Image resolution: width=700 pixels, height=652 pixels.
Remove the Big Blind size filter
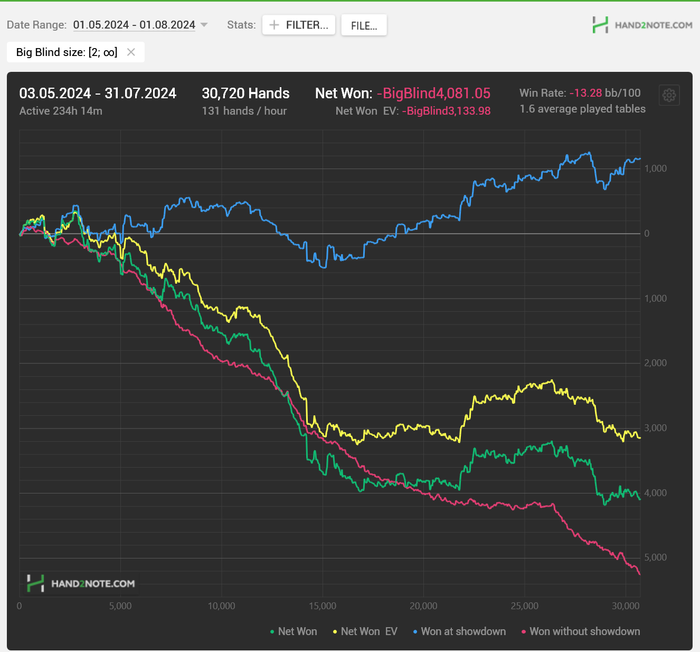pyautogui.click(x=131, y=52)
